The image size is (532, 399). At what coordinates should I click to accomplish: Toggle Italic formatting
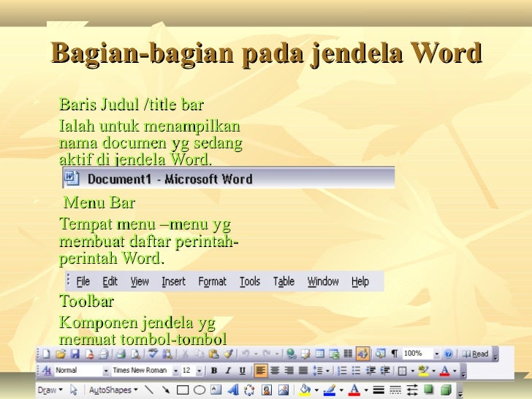pos(228,370)
